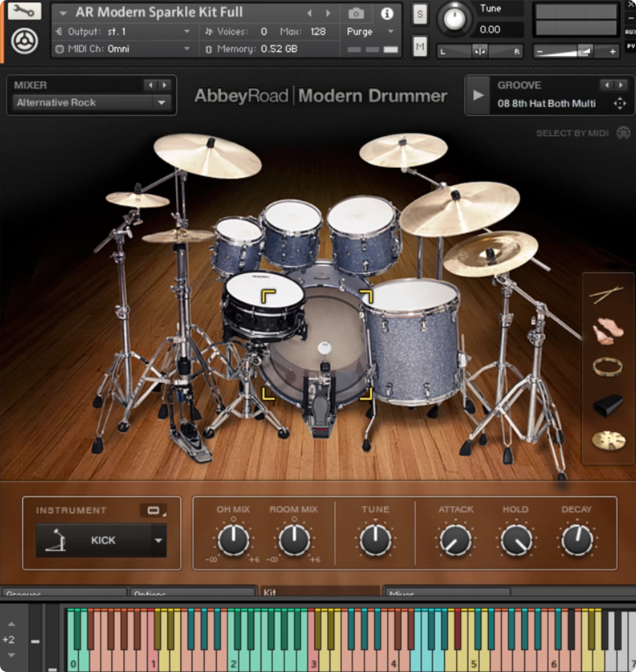
Task: Expand the instrument name dropdown arrow
Action: [63, 13]
